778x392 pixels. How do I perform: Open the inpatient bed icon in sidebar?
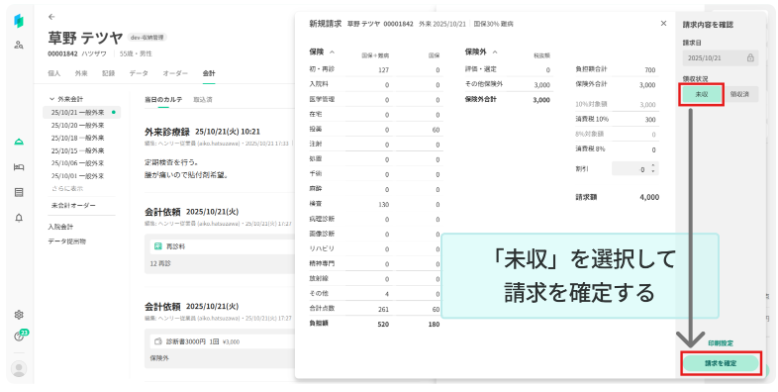pos(19,167)
